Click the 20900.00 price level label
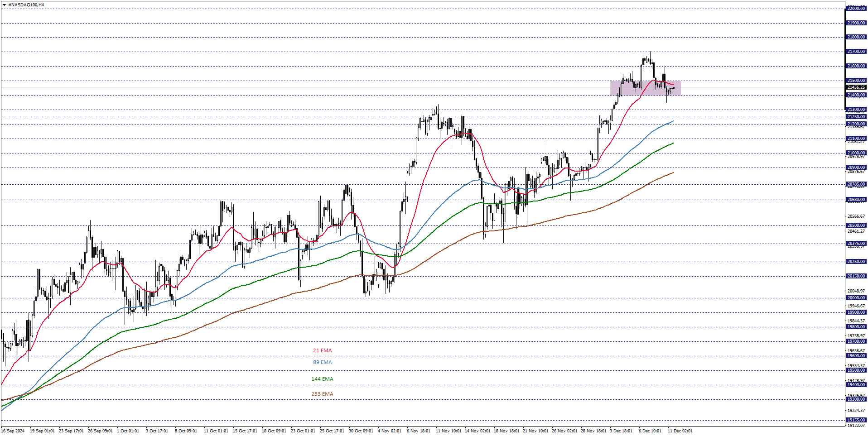Viewport: 868px width, 436px height. (x=856, y=168)
